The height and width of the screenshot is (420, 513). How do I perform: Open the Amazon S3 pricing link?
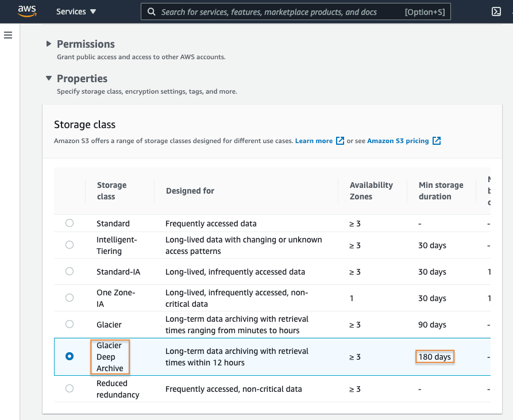(398, 141)
